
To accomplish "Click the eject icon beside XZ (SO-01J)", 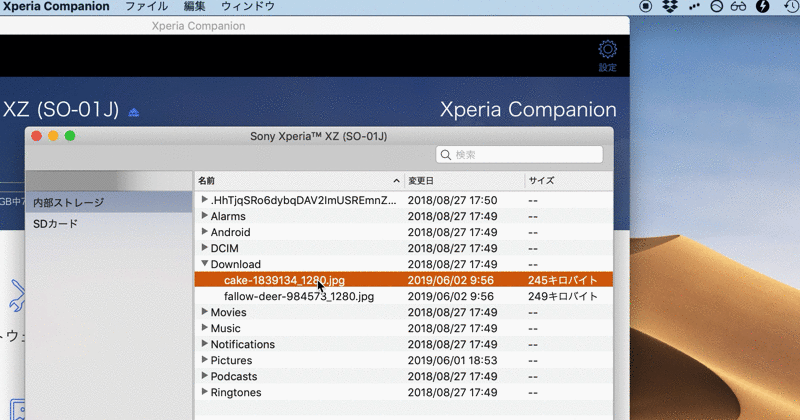I will click(134, 111).
